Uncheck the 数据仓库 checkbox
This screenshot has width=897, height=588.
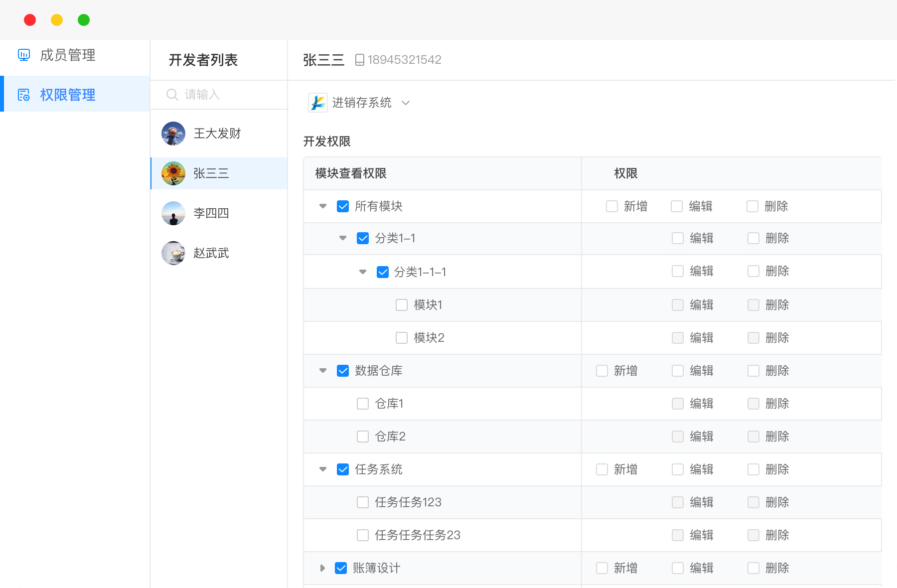click(x=343, y=371)
